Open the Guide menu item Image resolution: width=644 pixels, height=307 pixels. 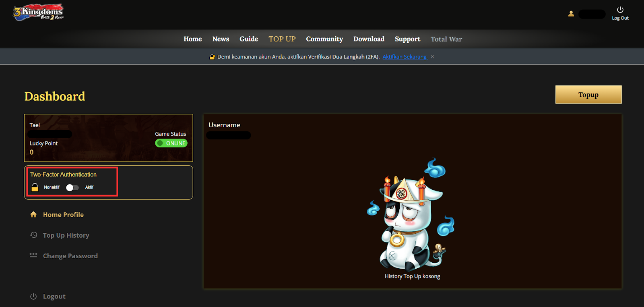point(249,39)
